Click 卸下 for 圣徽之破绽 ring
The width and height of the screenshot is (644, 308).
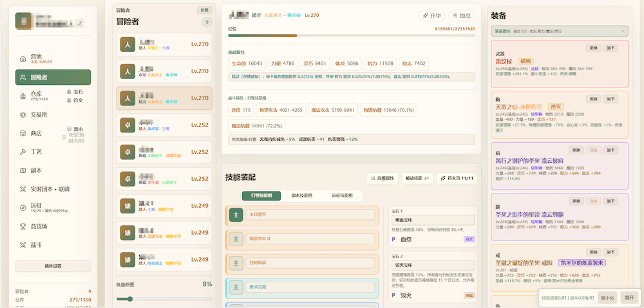click(x=611, y=252)
